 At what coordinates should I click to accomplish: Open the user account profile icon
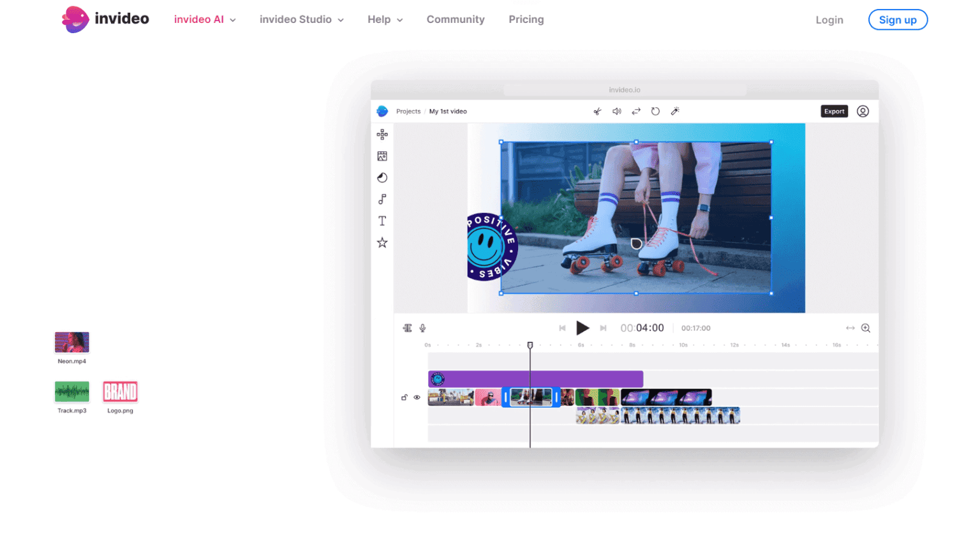pyautogui.click(x=863, y=112)
